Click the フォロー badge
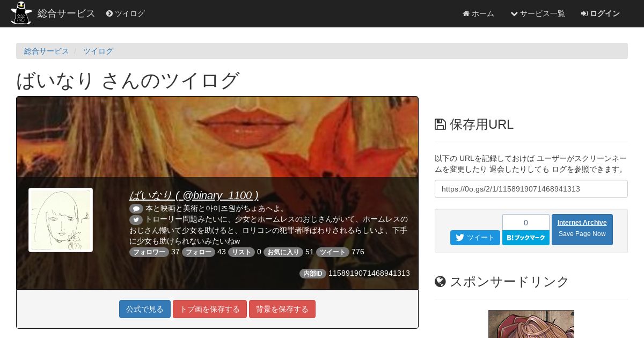The width and height of the screenshot is (644, 338). [x=199, y=252]
